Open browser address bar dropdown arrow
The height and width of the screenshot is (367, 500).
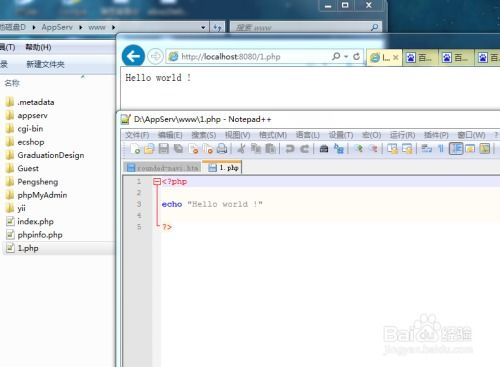346,57
